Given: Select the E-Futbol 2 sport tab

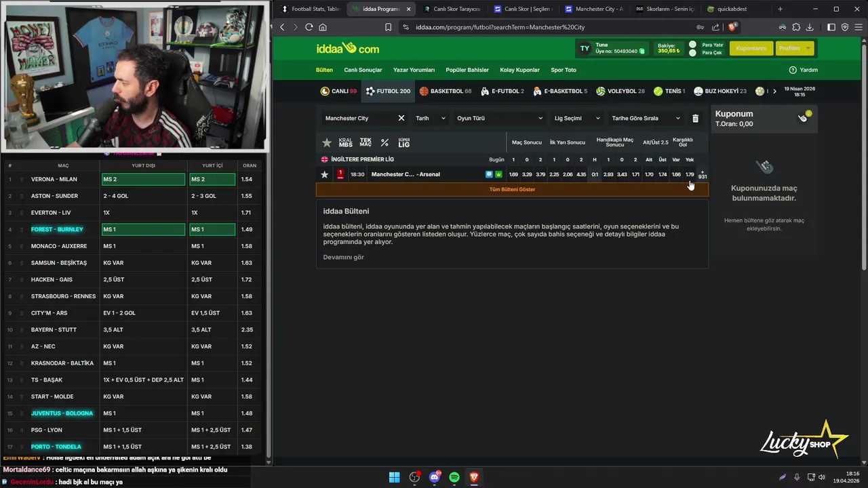Looking at the screenshot, I should click(502, 91).
